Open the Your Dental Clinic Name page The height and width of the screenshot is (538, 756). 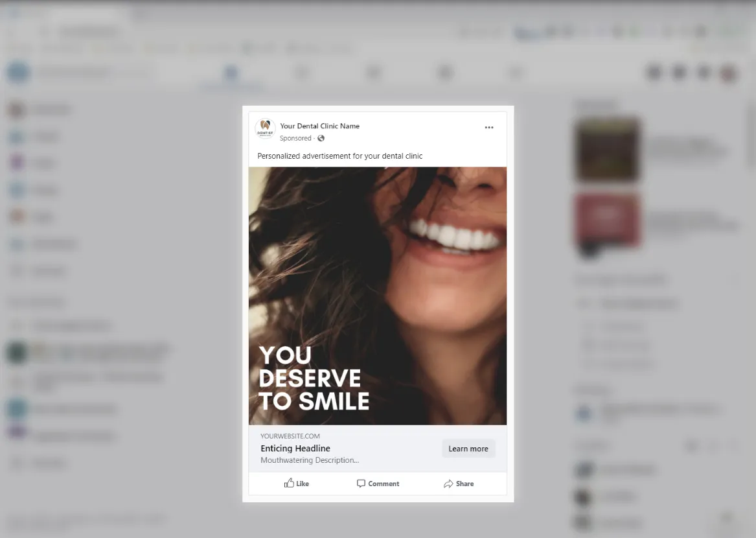click(x=319, y=126)
